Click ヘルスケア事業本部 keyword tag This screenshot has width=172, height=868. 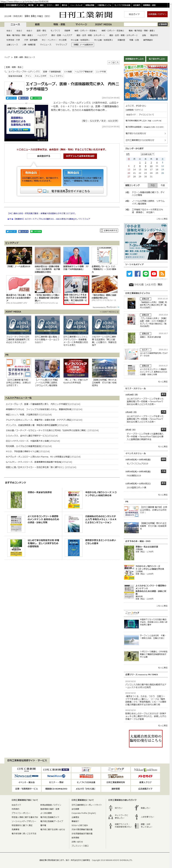pyautogui.click(x=84, y=71)
